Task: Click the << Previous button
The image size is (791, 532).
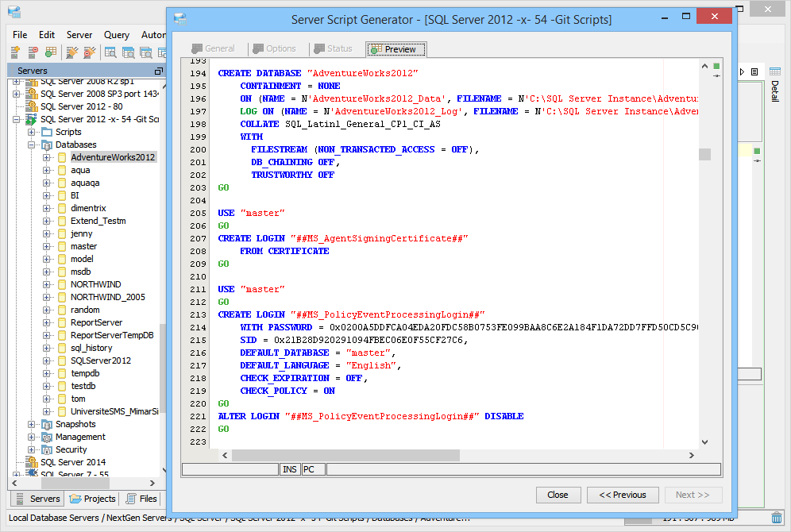Action: [623, 495]
